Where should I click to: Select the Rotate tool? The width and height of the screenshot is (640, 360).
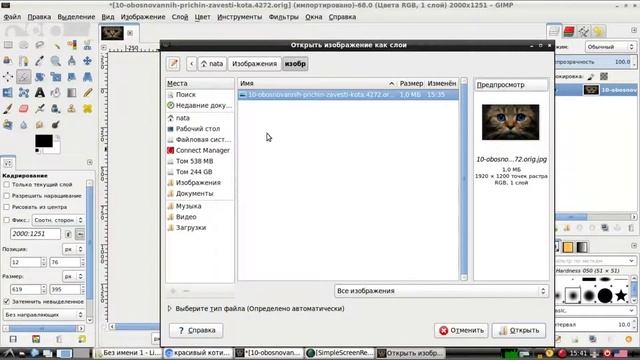[40, 77]
